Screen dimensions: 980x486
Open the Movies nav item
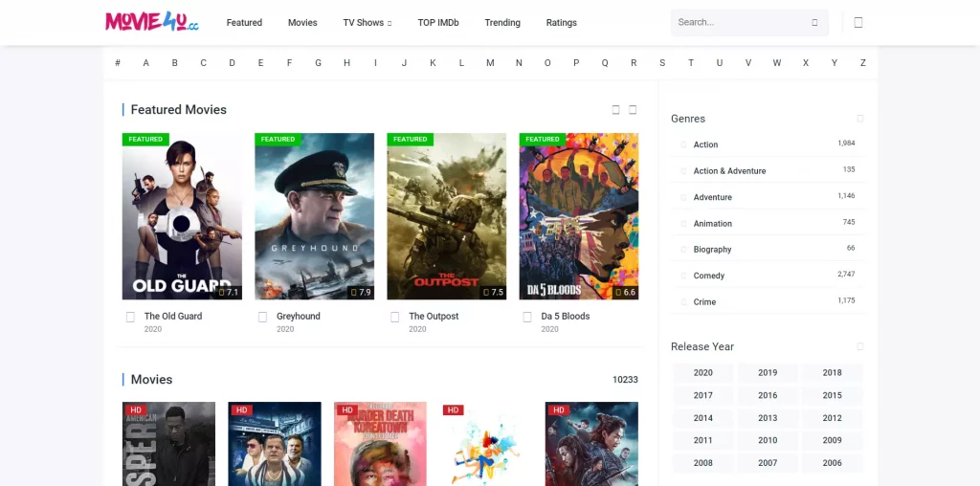pyautogui.click(x=302, y=23)
